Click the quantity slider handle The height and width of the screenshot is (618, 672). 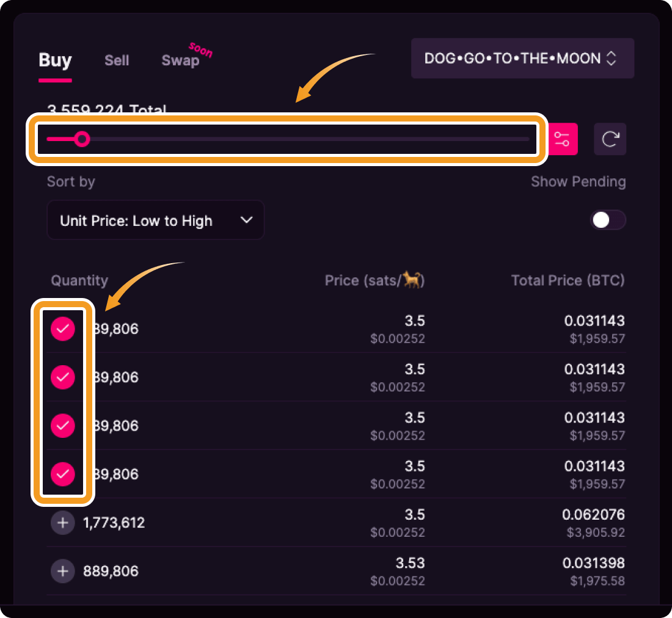[x=82, y=139]
